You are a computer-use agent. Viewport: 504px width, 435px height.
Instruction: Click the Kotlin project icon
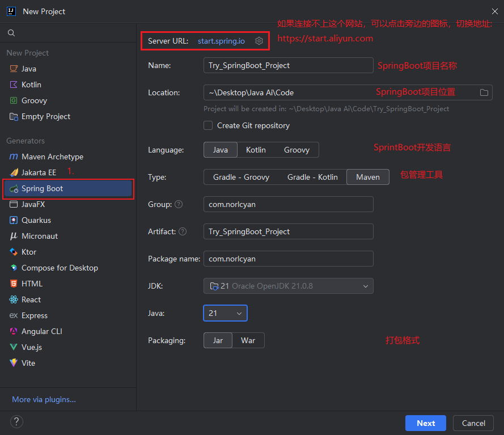tap(14, 85)
